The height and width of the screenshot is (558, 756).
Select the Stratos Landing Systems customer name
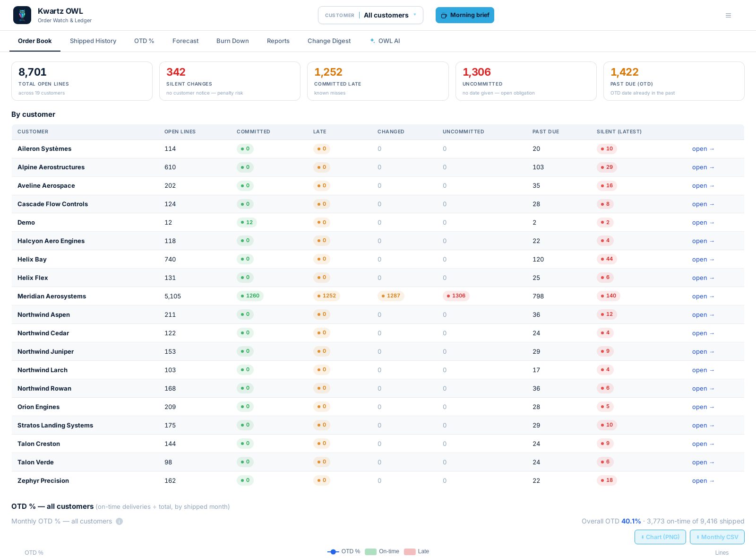(x=55, y=425)
